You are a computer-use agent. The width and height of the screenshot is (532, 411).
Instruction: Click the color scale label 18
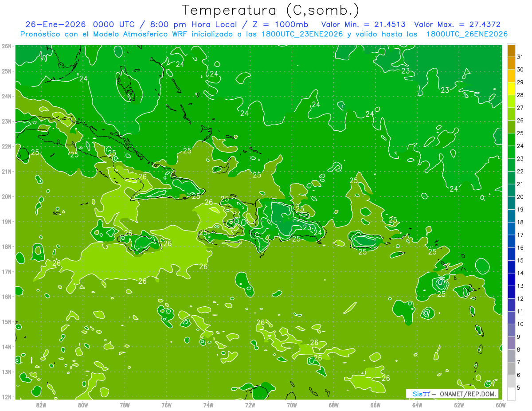[x=520, y=222]
